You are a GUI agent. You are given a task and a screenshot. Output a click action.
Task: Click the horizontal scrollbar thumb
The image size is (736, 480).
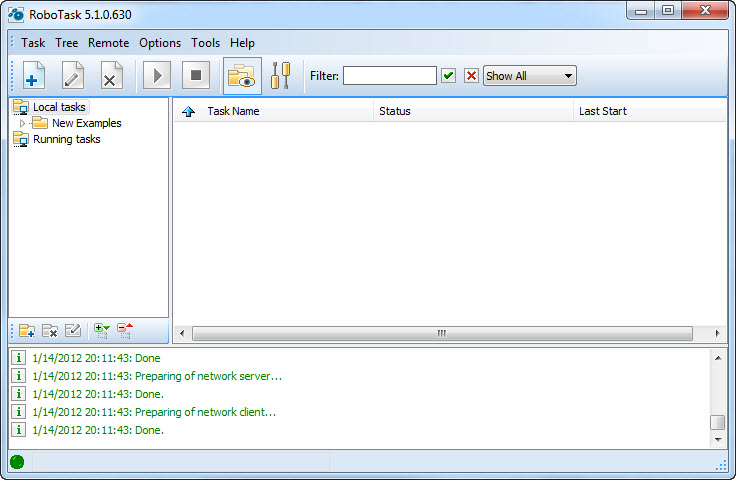pyautogui.click(x=442, y=333)
